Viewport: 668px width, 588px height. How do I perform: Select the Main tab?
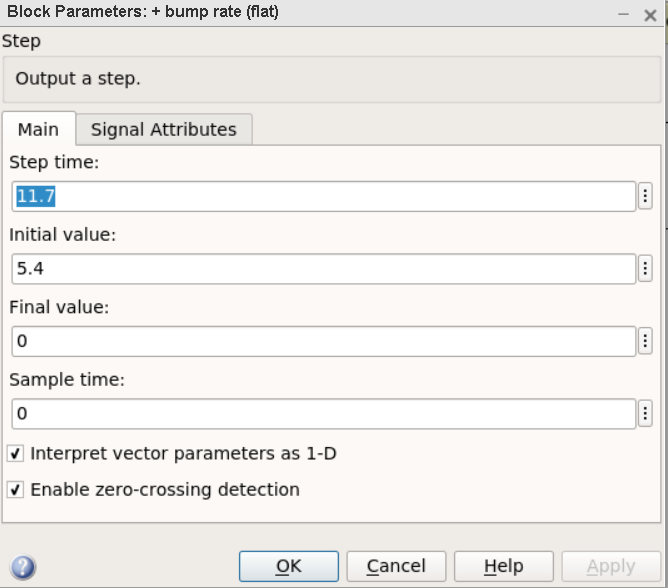click(39, 129)
